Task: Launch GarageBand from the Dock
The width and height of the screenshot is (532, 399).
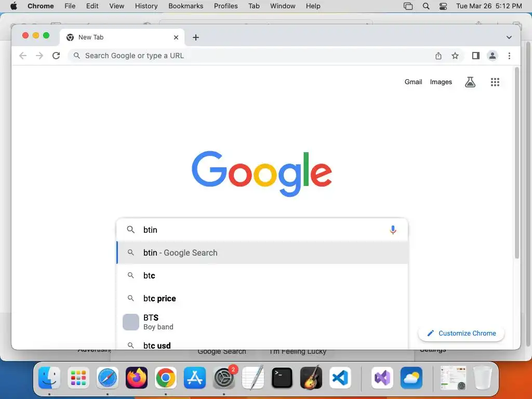Action: pos(311,378)
